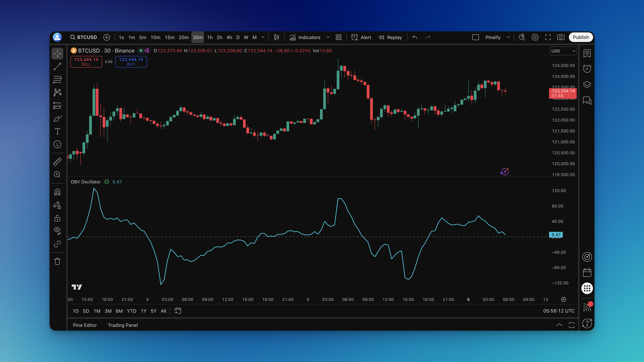The height and width of the screenshot is (362, 644).
Task: Click the BUY price button
Action: (131, 61)
